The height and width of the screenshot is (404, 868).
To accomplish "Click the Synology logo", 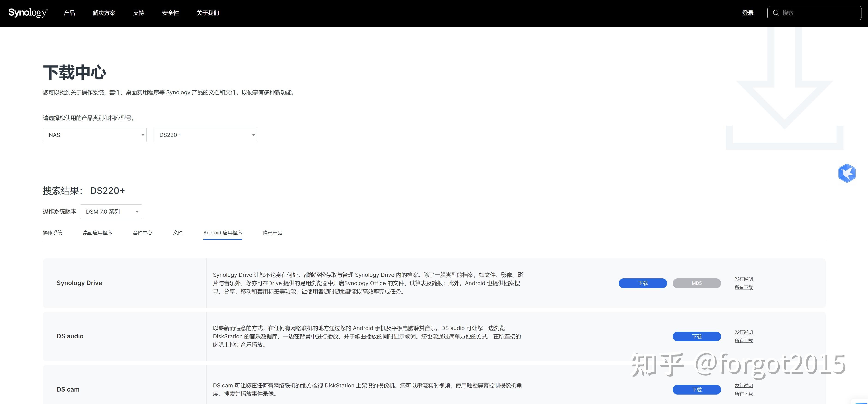I will tap(28, 13).
